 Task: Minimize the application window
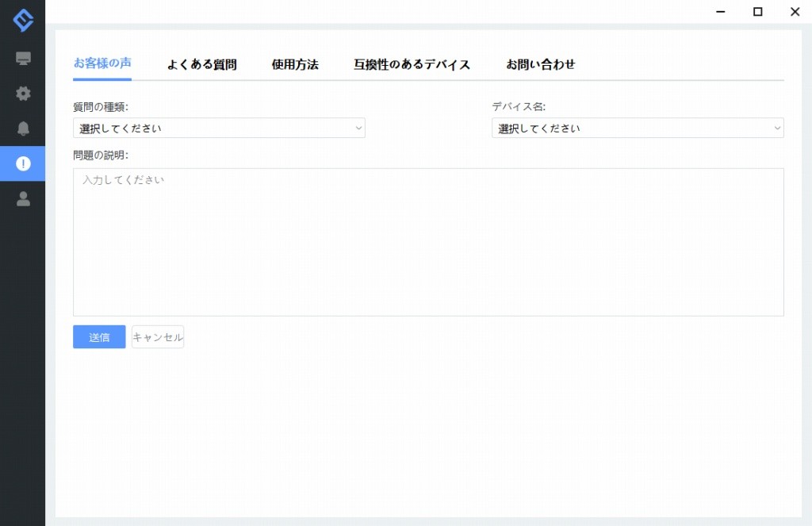point(720,11)
